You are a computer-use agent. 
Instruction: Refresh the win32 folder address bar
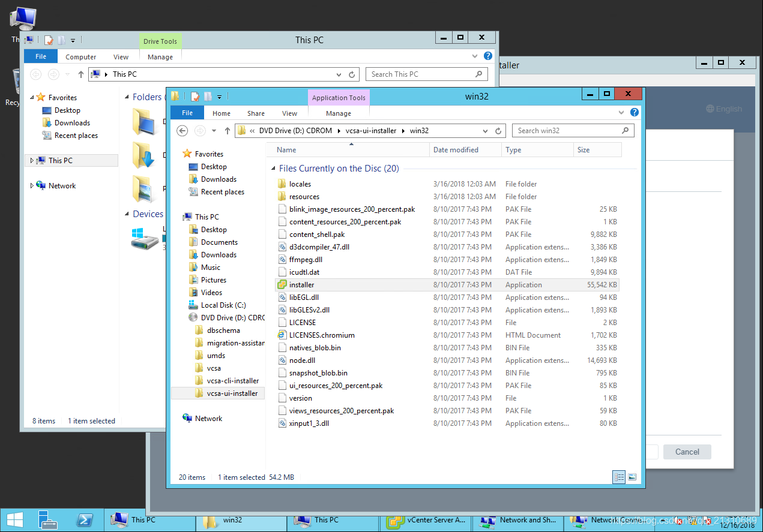pos(498,131)
